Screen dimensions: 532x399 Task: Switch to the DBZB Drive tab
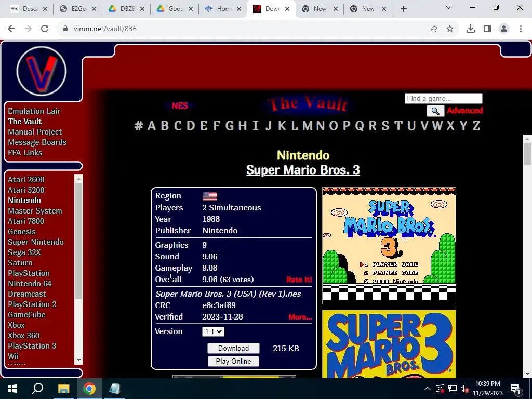(127, 9)
